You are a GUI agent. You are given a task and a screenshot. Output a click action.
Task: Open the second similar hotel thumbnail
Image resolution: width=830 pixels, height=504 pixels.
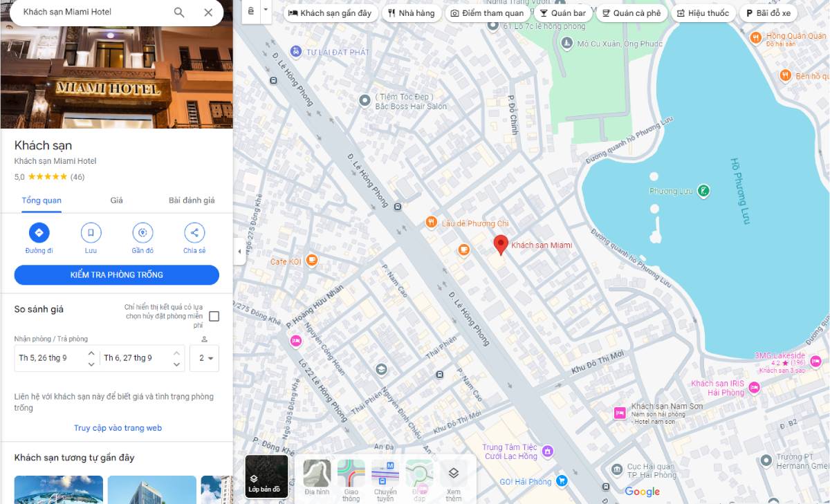[x=152, y=489]
